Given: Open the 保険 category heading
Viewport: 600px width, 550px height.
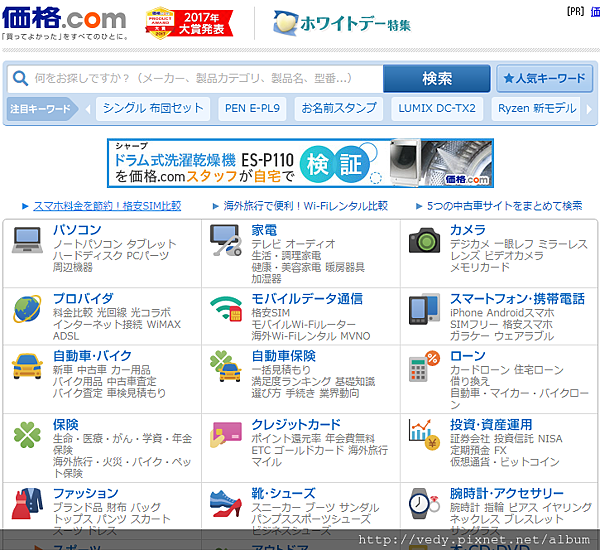Looking at the screenshot, I should (65, 424).
